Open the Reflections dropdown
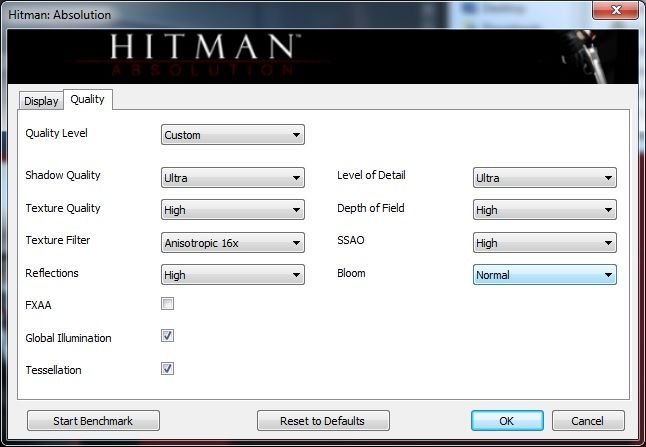 click(233, 275)
